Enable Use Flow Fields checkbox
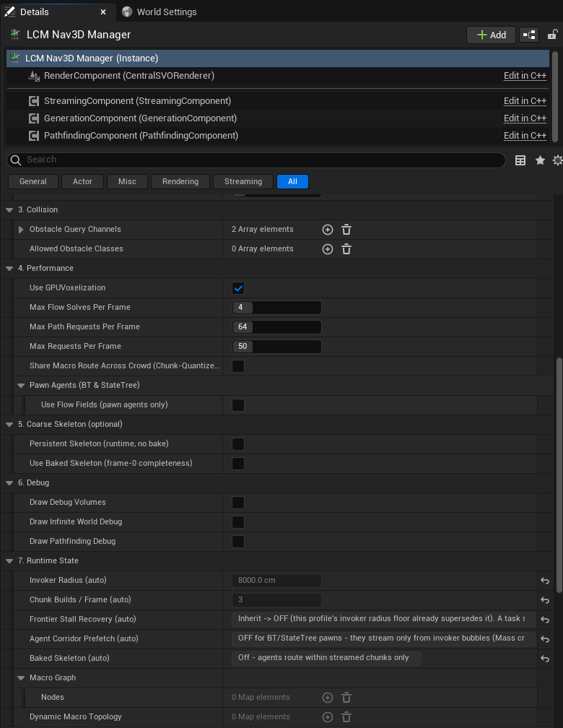Screen dimensions: 563x728 (238, 405)
